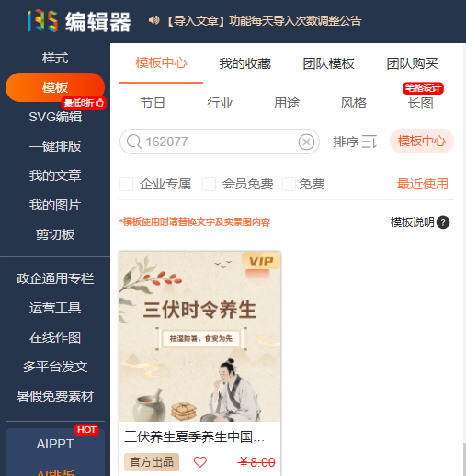Screen dimensions: 466x476
Task: Check the 免费 filter checkbox
Action: point(289,184)
